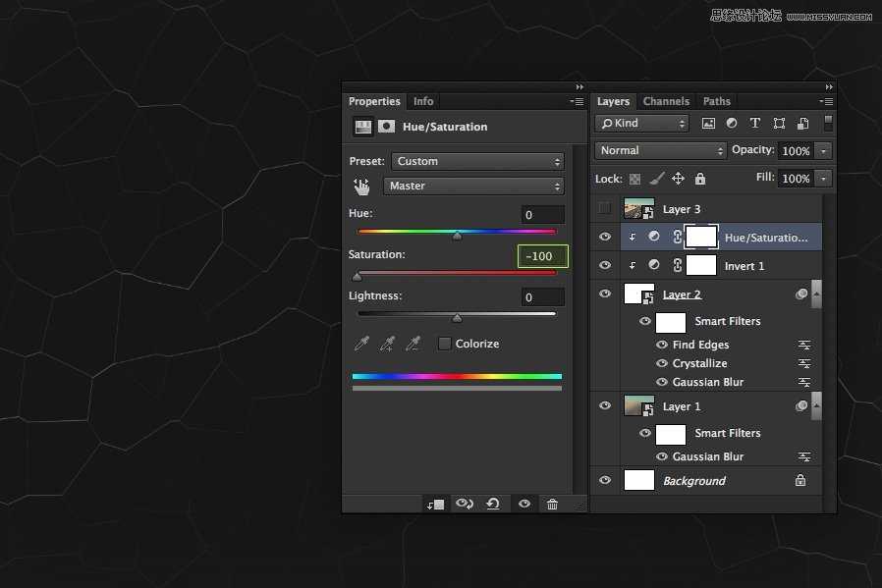Switch to the Info tab

pos(423,101)
